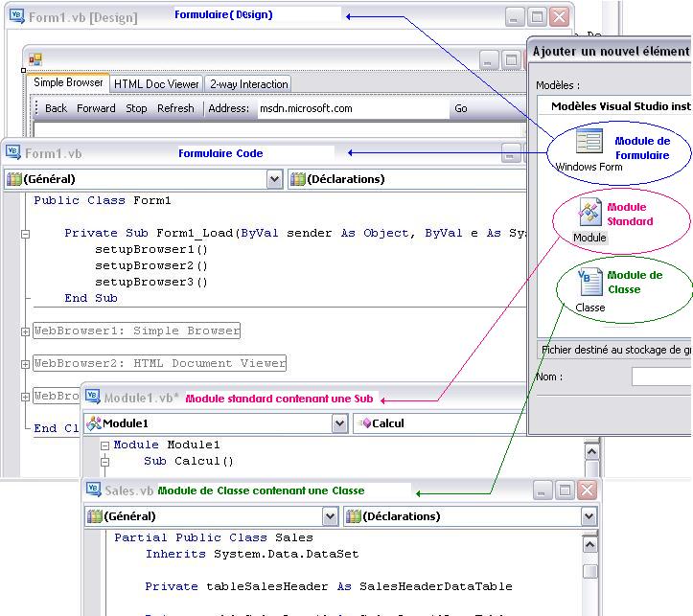Select the Module template icon

click(589, 213)
